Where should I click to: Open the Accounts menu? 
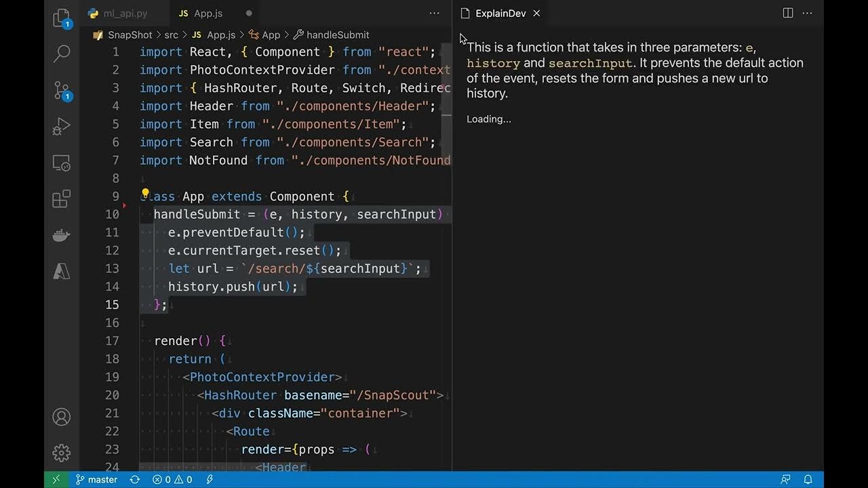click(62, 417)
